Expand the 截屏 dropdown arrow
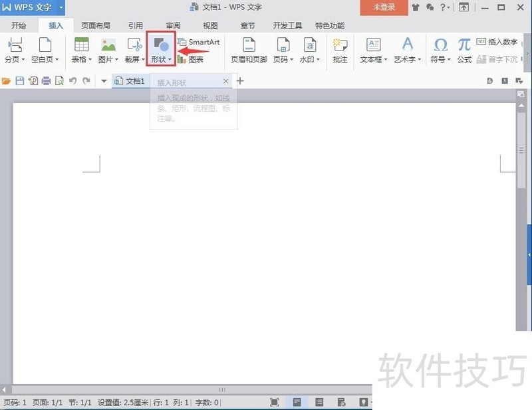Screen dimensions: 532x410 (x=143, y=60)
